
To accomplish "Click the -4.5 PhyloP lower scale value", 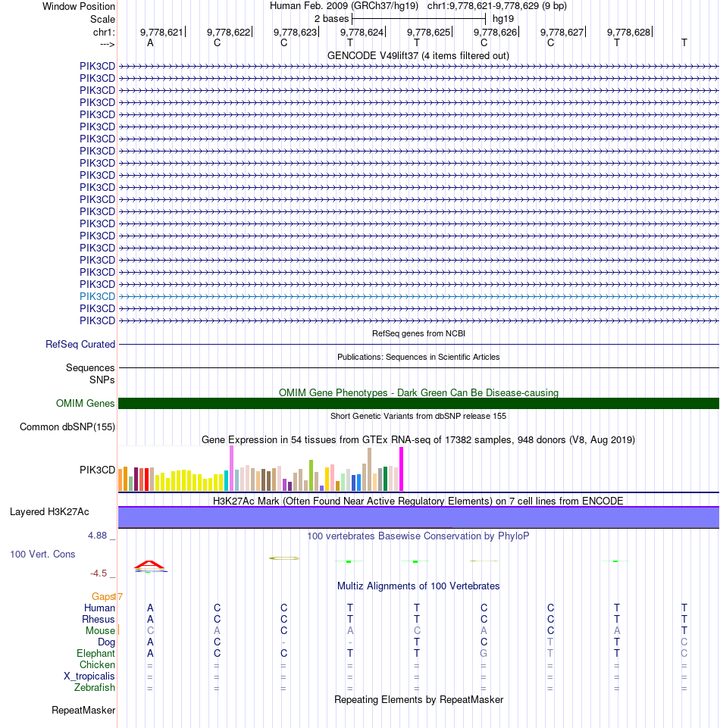I will tap(99, 573).
